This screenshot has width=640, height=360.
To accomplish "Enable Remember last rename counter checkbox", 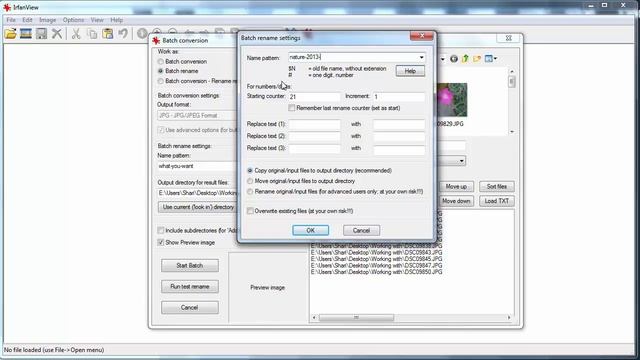I will 291,108.
